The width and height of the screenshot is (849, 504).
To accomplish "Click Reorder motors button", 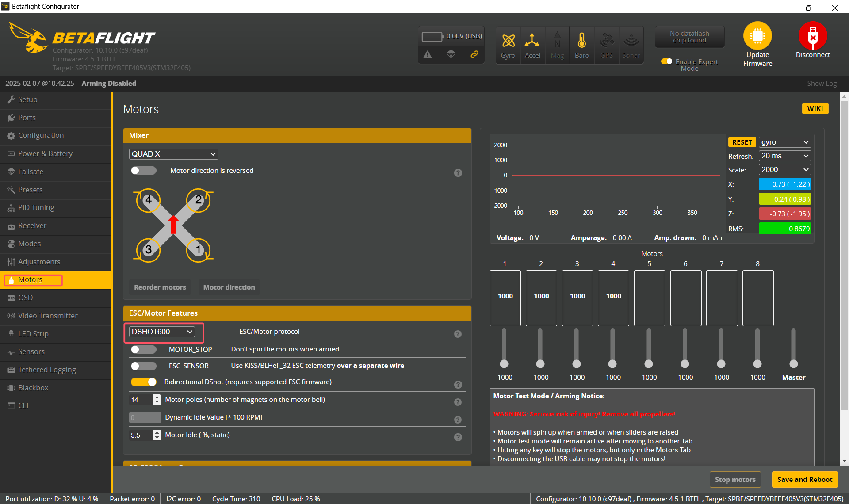I will click(160, 287).
